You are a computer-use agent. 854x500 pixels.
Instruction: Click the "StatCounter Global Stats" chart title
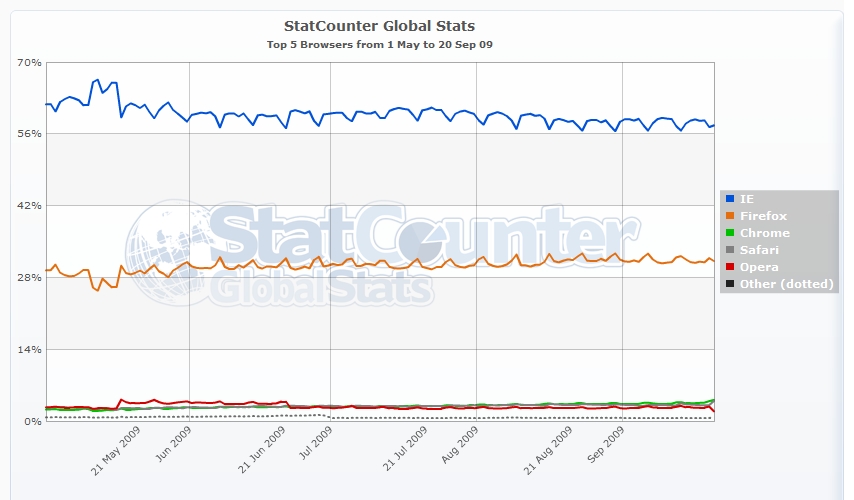[380, 25]
